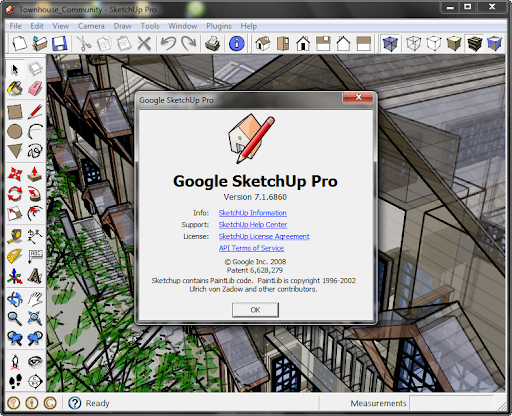
Task: Pick the Paint Bucket tool
Action: 15,89
